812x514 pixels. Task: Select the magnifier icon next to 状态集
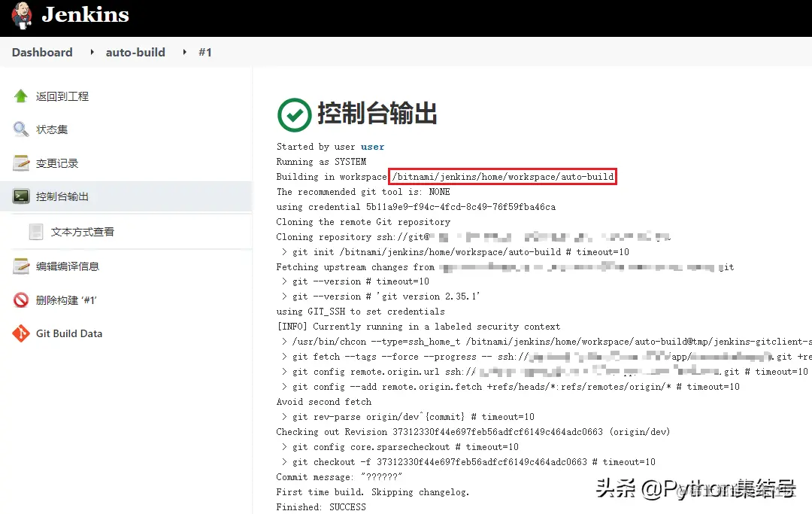(20, 129)
